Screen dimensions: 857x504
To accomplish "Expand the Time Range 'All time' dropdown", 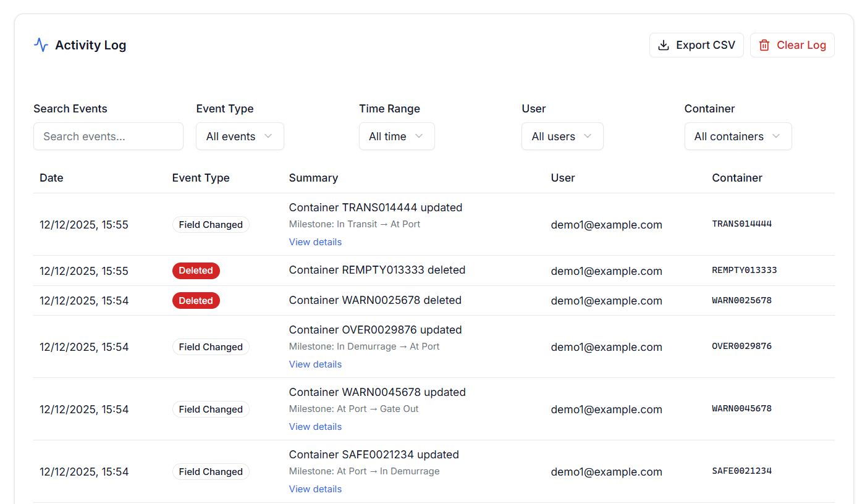I will pos(396,136).
